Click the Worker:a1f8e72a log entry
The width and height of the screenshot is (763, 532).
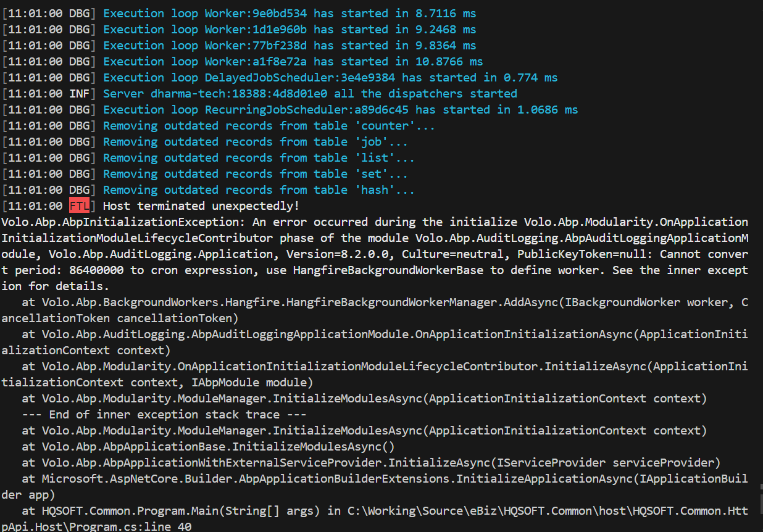[293, 61]
